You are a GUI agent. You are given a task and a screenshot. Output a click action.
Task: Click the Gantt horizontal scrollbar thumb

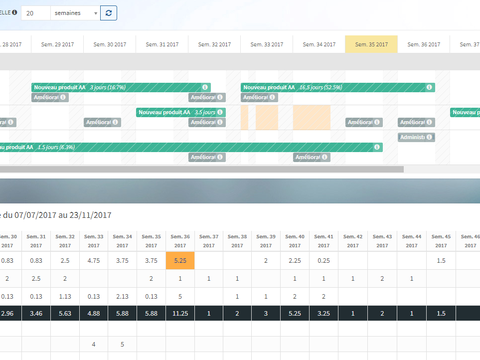(x=202, y=169)
